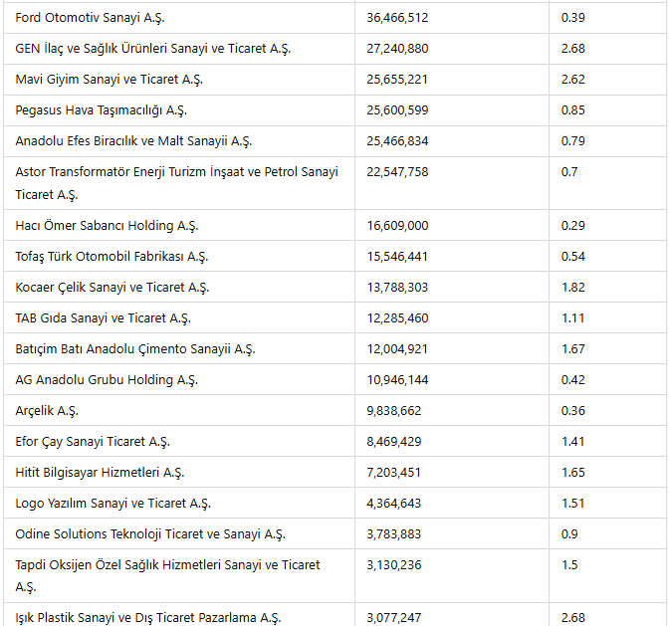The width and height of the screenshot is (672, 626).
Task: Click the value 25,466,834
Action: tap(397, 141)
